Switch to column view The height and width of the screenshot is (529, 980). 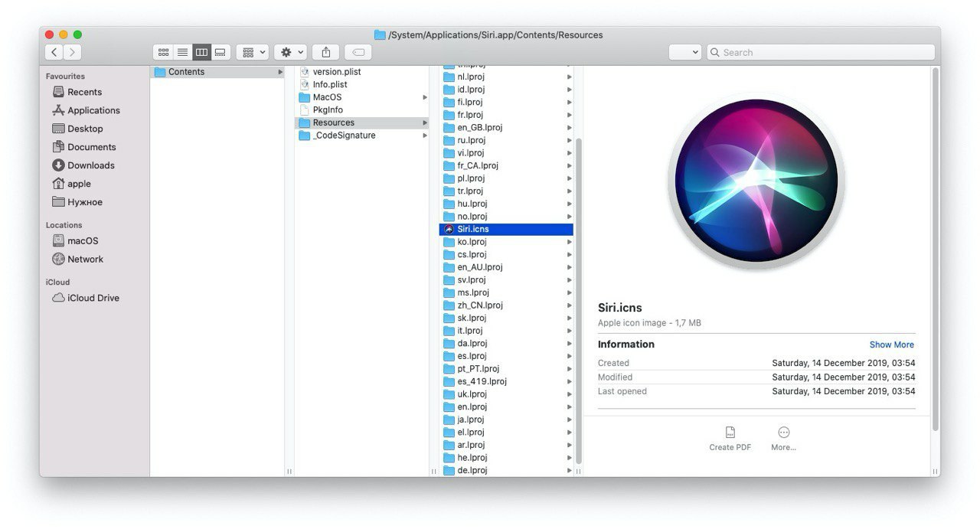click(x=201, y=52)
